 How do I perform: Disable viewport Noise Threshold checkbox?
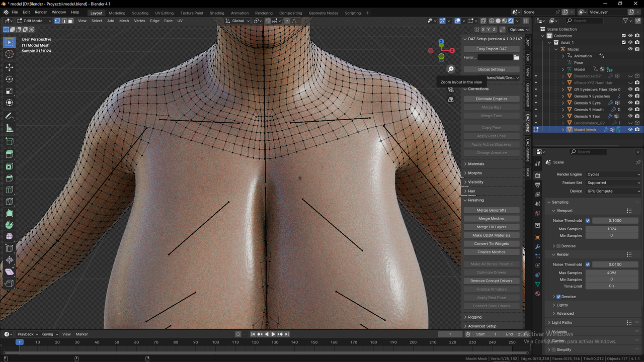[x=588, y=221]
